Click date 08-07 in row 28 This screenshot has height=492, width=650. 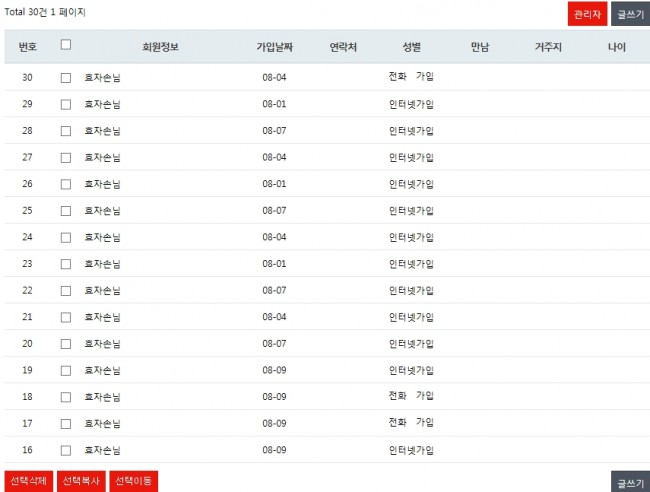point(274,131)
